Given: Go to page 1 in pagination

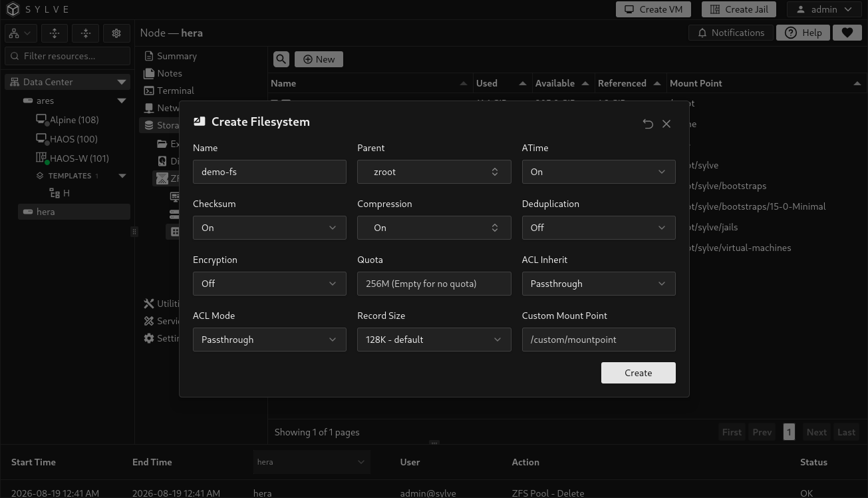Looking at the screenshot, I should point(789,432).
